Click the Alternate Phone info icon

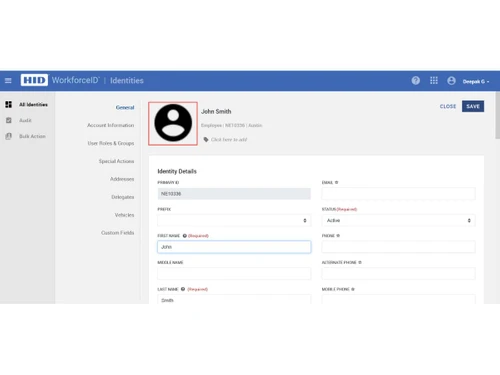pyautogui.click(x=360, y=262)
